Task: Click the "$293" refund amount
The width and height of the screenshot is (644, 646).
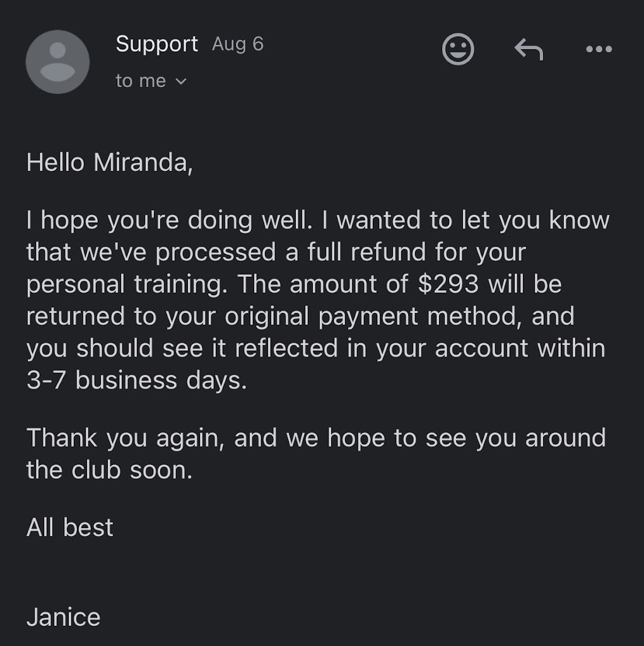Action: tap(448, 284)
